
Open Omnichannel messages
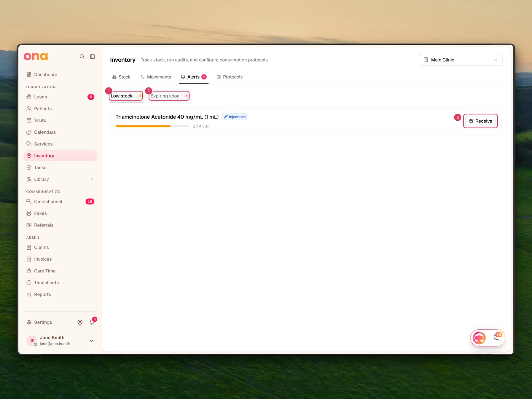[60, 202]
